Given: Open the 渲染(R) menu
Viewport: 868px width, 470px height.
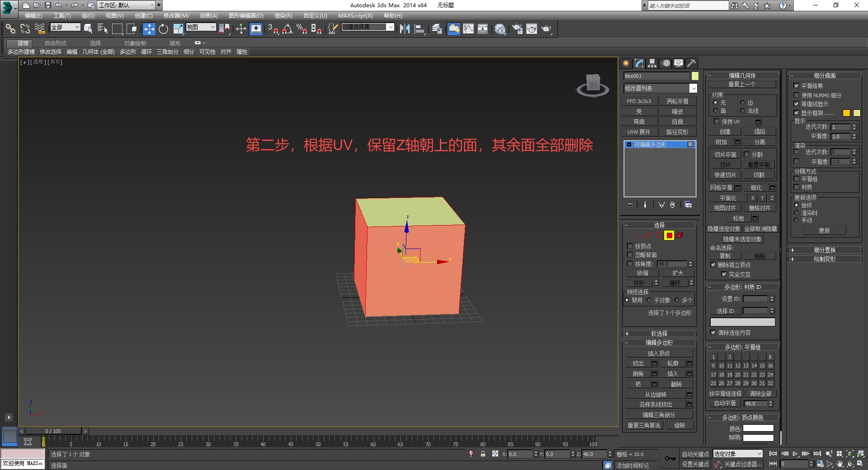Looking at the screenshot, I should point(283,15).
